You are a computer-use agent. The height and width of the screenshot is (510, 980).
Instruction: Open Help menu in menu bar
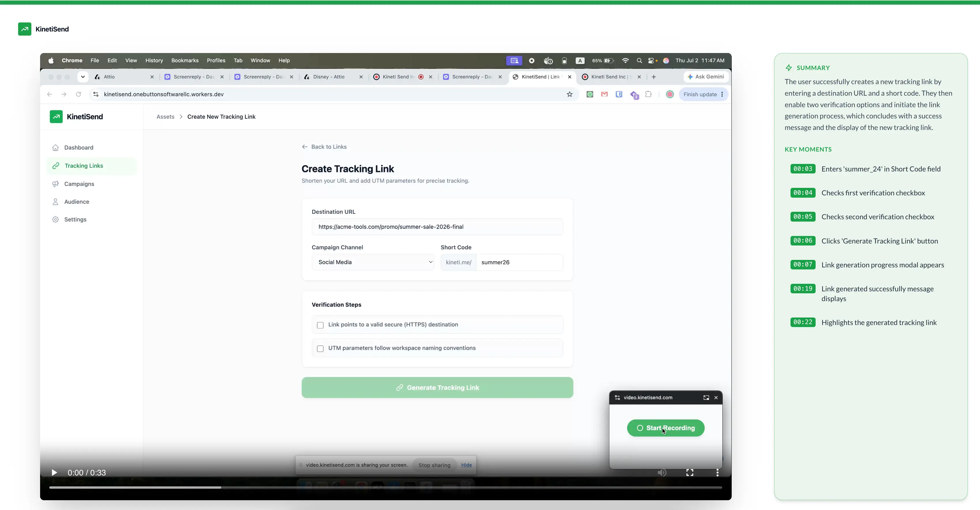284,61
